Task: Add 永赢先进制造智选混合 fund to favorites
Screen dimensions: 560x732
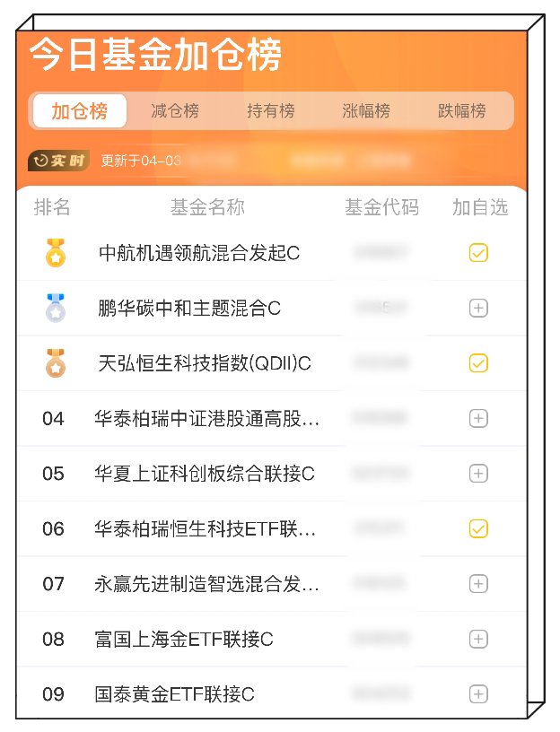Action: click(478, 584)
